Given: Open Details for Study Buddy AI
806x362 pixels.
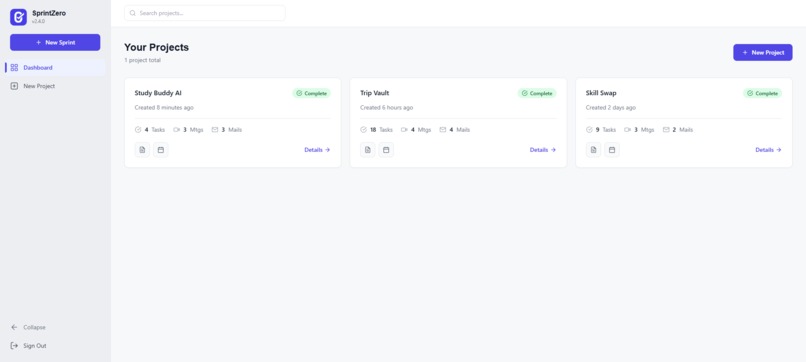Looking at the screenshot, I should [x=317, y=150].
